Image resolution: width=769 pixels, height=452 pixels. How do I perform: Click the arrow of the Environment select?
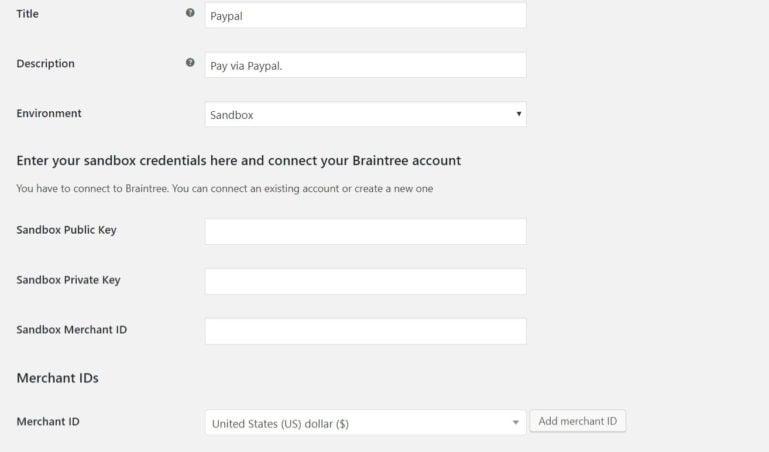(518, 114)
